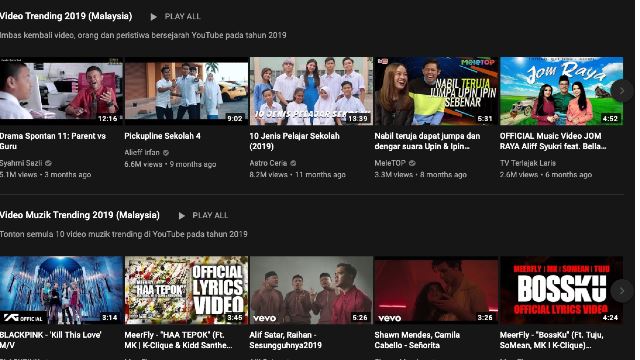
Task: Click verified badge next to Alieff Irfan
Action: [166, 153]
